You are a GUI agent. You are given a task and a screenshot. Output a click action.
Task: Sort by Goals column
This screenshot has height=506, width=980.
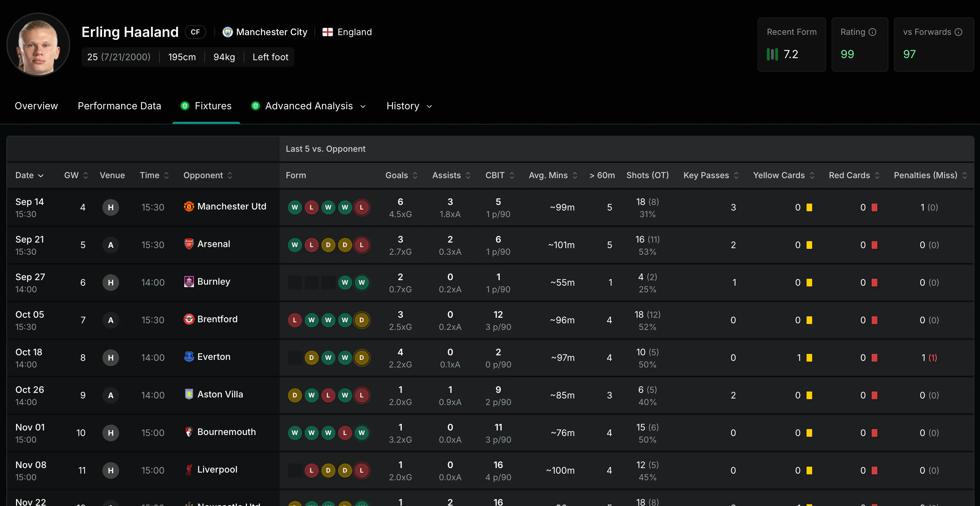(401, 175)
